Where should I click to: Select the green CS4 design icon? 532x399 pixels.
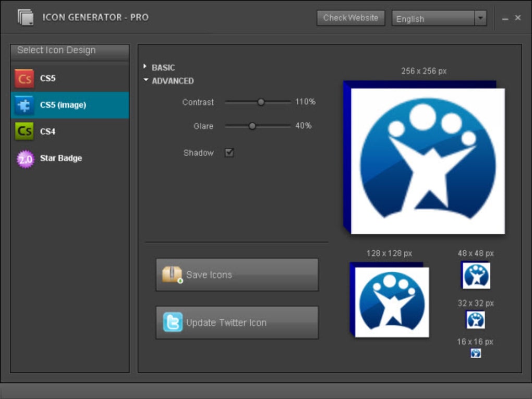(x=24, y=131)
